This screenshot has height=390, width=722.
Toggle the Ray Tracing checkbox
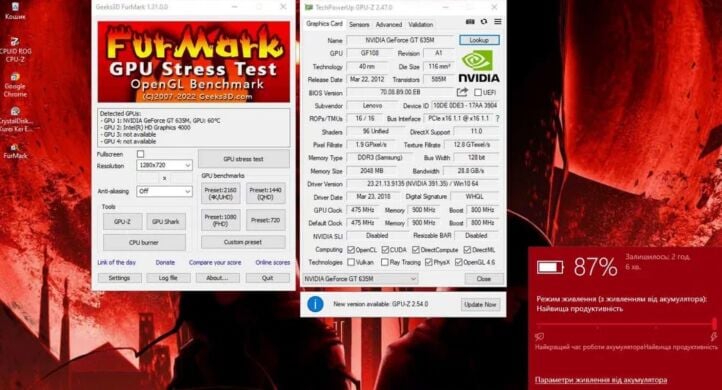point(385,262)
